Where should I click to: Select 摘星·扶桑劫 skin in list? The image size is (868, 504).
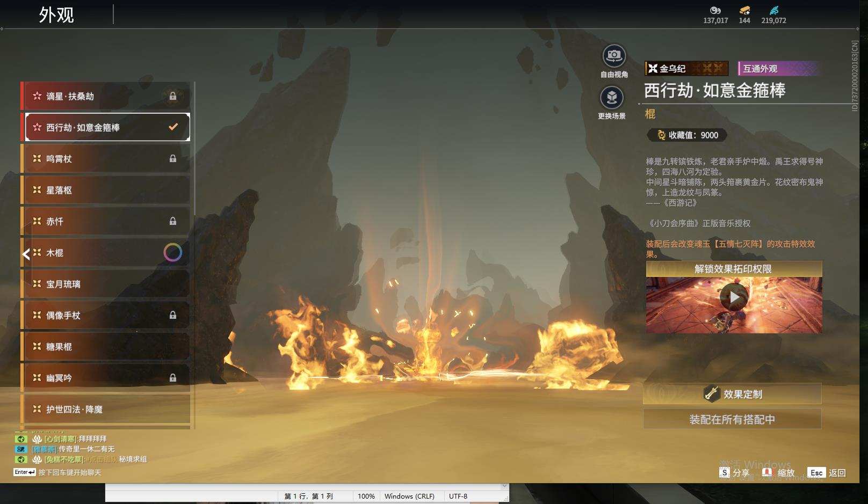coord(105,96)
